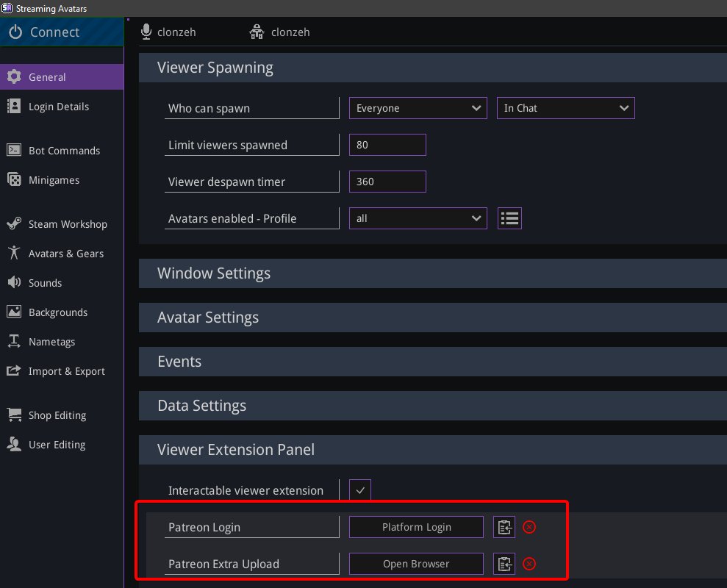Open User Editing page
Screen dimensions: 727x588
click(62, 444)
